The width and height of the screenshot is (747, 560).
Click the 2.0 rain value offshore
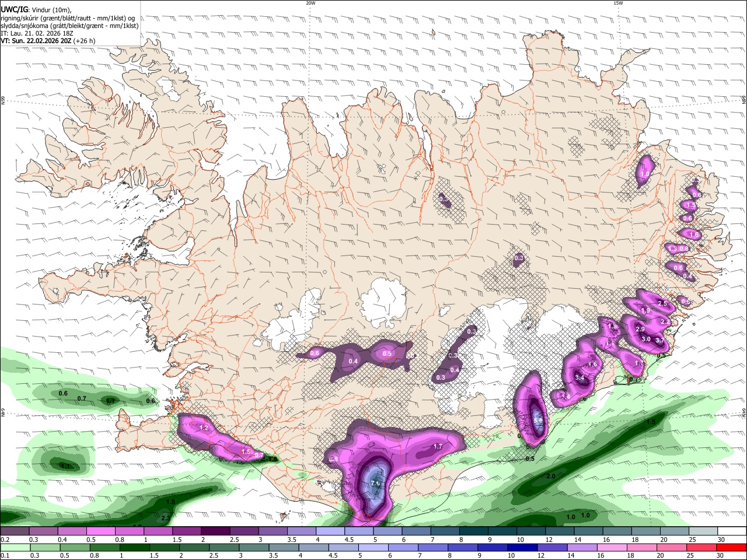click(551, 476)
